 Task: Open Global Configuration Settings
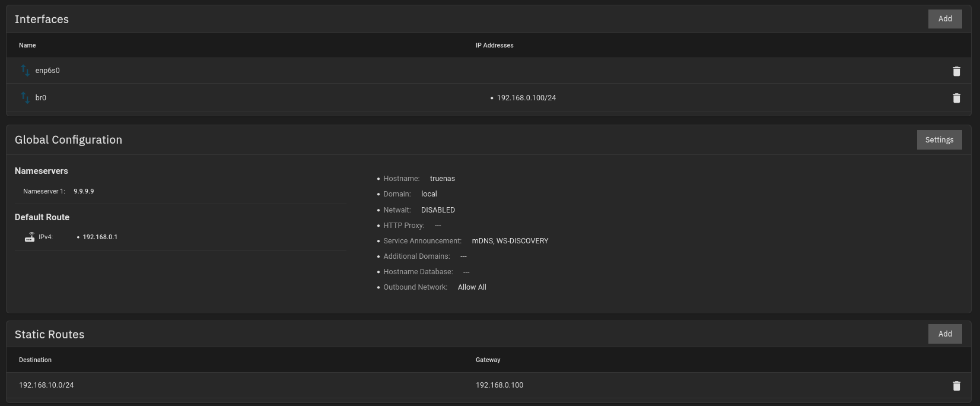pos(939,140)
